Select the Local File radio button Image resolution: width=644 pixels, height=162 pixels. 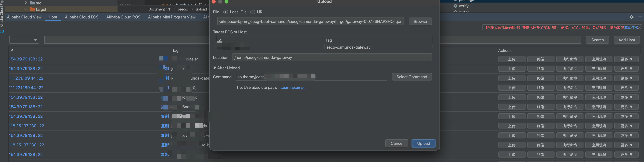[226, 12]
